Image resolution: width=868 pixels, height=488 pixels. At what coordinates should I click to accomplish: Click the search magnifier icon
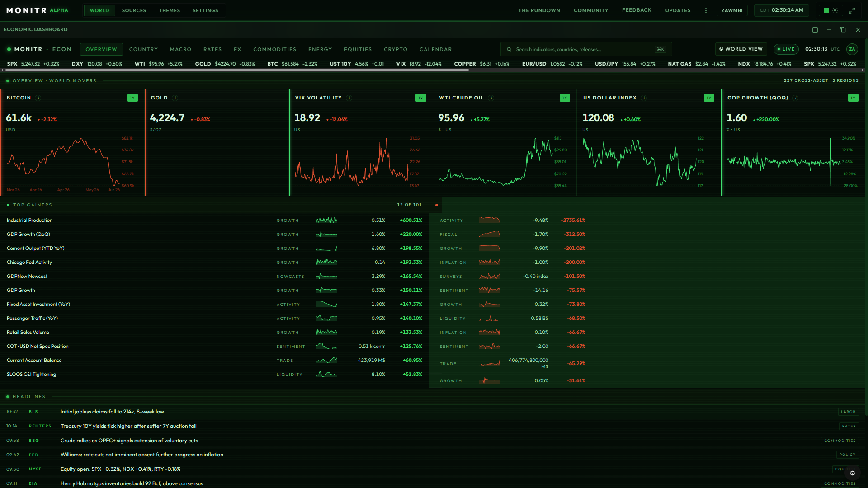point(509,49)
